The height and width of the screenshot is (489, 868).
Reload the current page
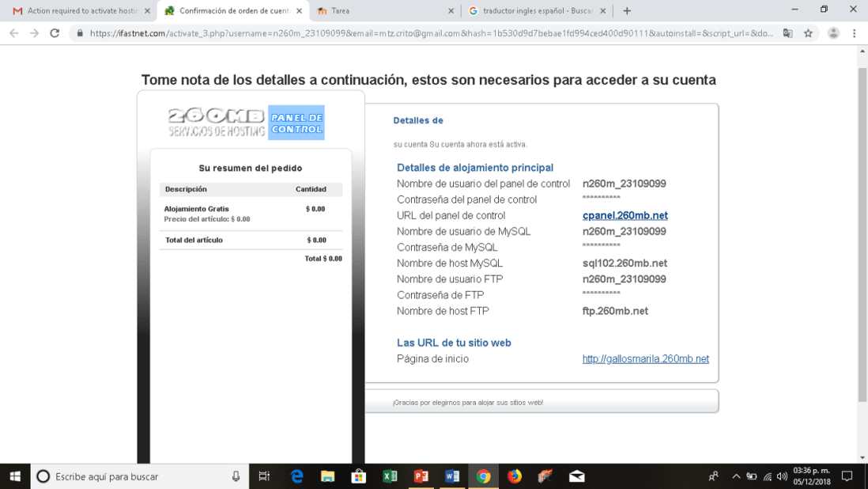coord(54,33)
